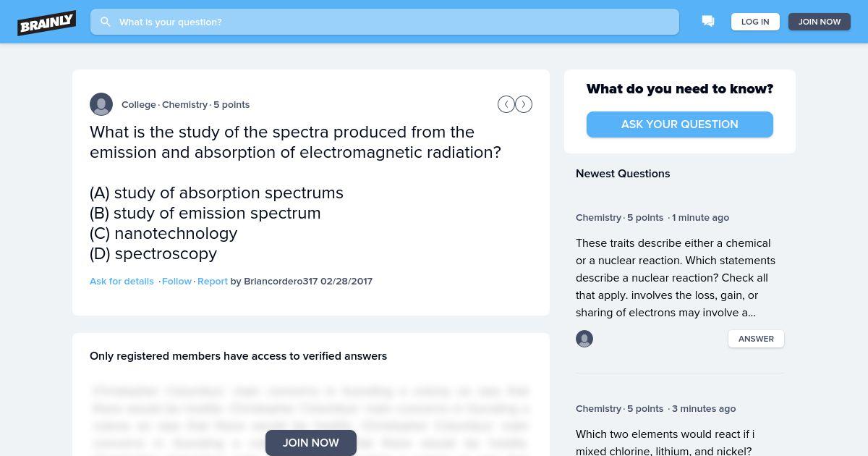The height and width of the screenshot is (456, 868).
Task: Click the College level link
Action: (139, 104)
